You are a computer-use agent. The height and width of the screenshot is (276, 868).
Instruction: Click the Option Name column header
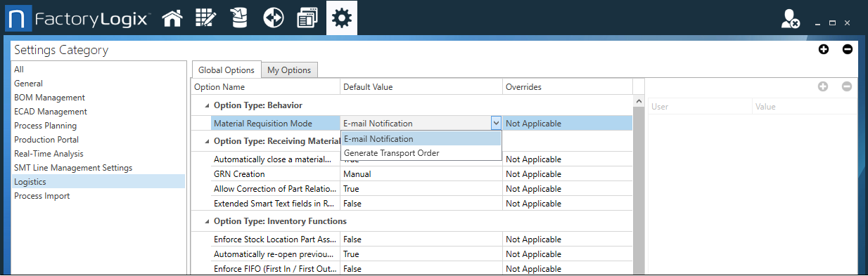click(x=266, y=87)
